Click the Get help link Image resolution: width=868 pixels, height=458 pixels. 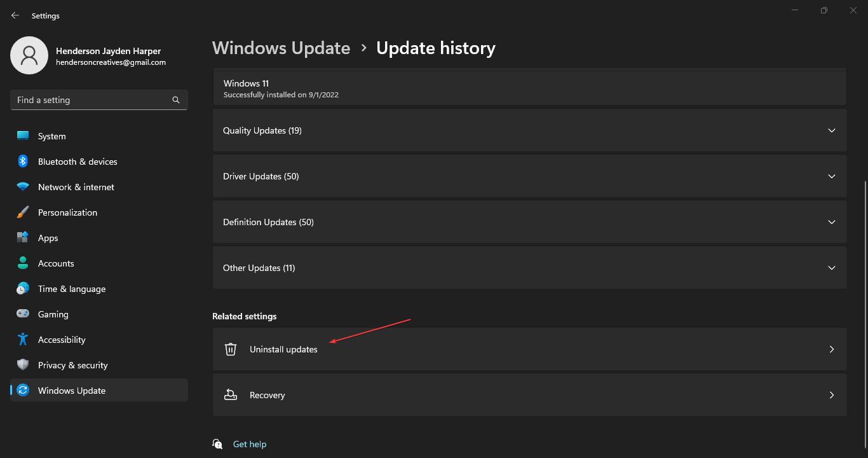250,443
